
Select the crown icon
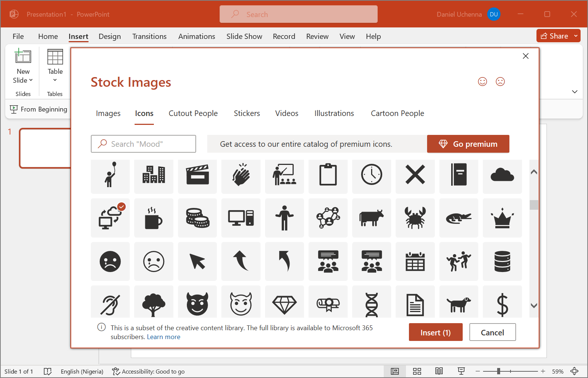click(x=502, y=218)
